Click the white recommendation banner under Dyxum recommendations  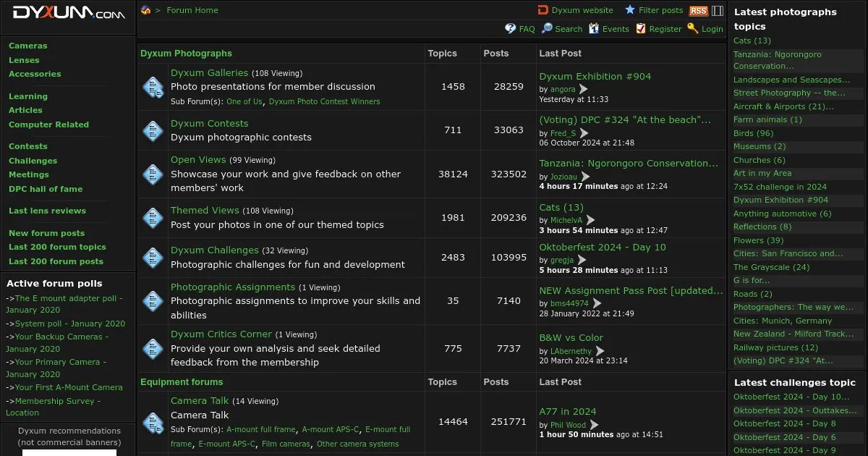pos(69,452)
